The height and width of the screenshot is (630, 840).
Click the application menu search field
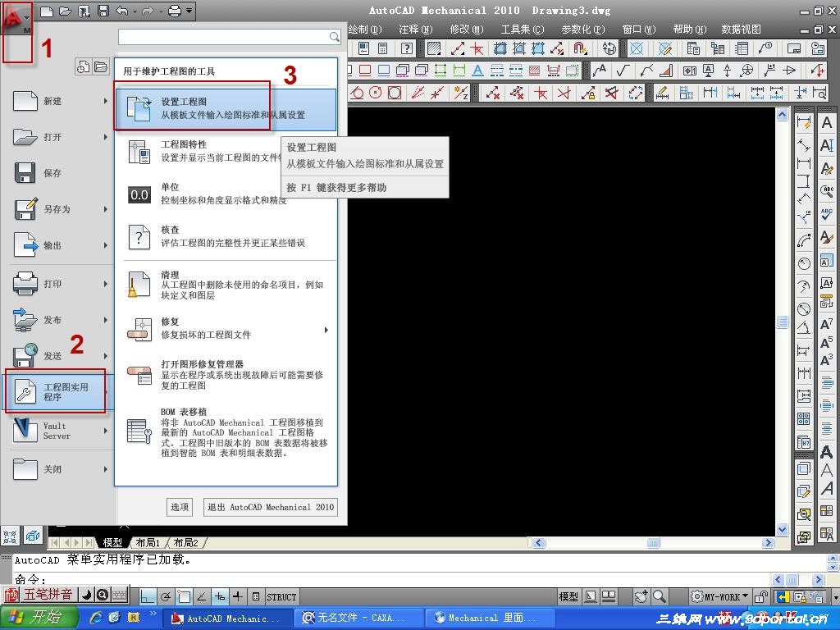230,36
